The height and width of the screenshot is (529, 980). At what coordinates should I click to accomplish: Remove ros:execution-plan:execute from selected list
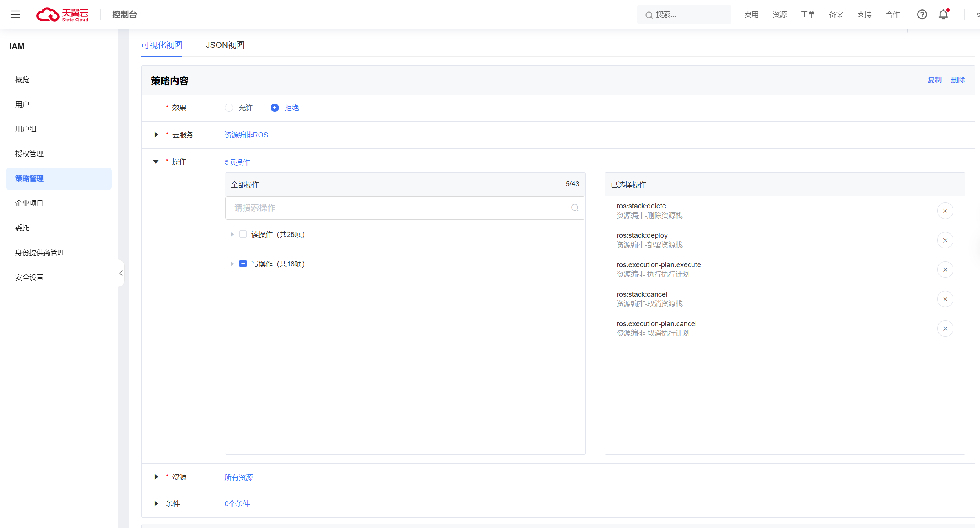[x=945, y=270]
